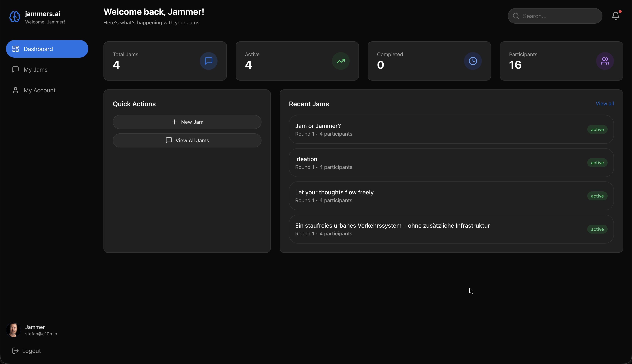Click the jammers.ai brand title
This screenshot has height=364, width=632.
click(x=43, y=14)
